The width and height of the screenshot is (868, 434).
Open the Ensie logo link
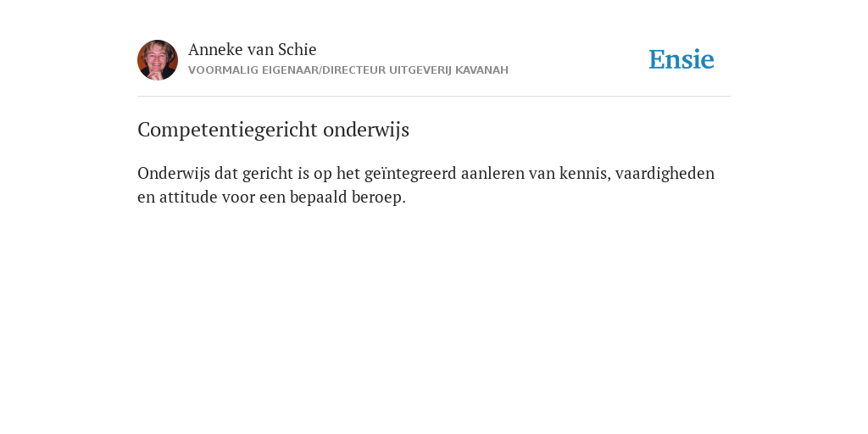[682, 59]
